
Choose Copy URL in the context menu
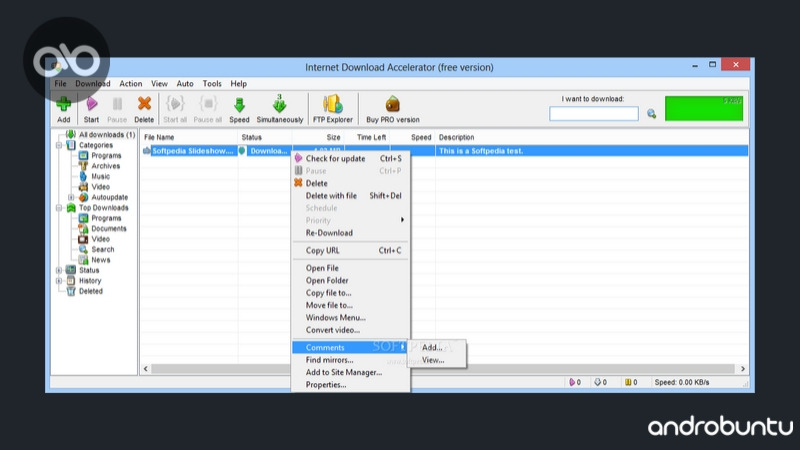pyautogui.click(x=351, y=251)
